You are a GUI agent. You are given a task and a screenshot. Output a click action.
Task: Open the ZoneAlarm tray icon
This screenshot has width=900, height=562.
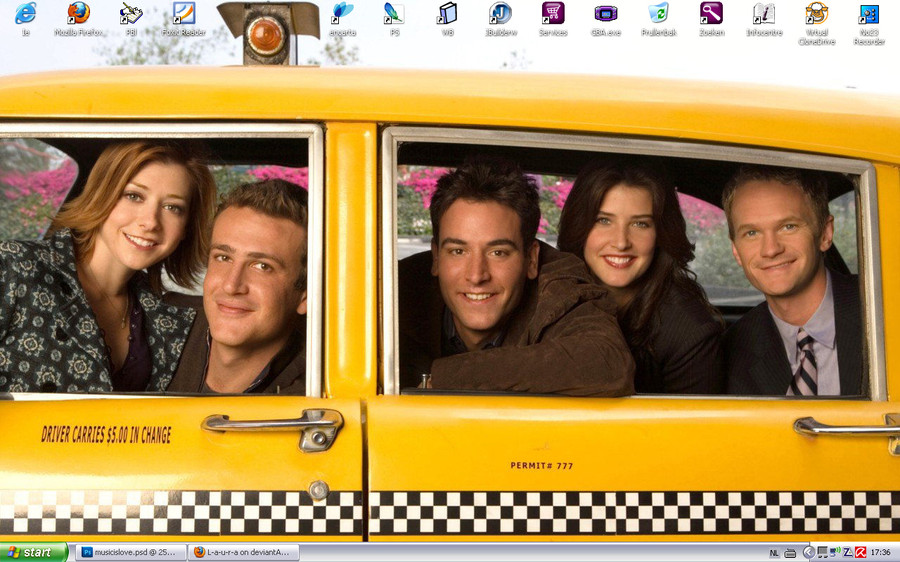click(x=848, y=552)
